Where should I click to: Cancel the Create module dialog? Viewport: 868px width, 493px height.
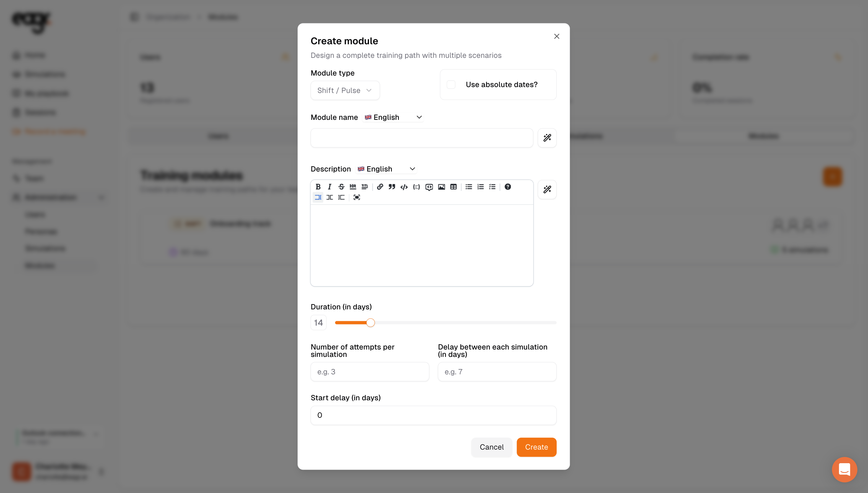point(491,447)
